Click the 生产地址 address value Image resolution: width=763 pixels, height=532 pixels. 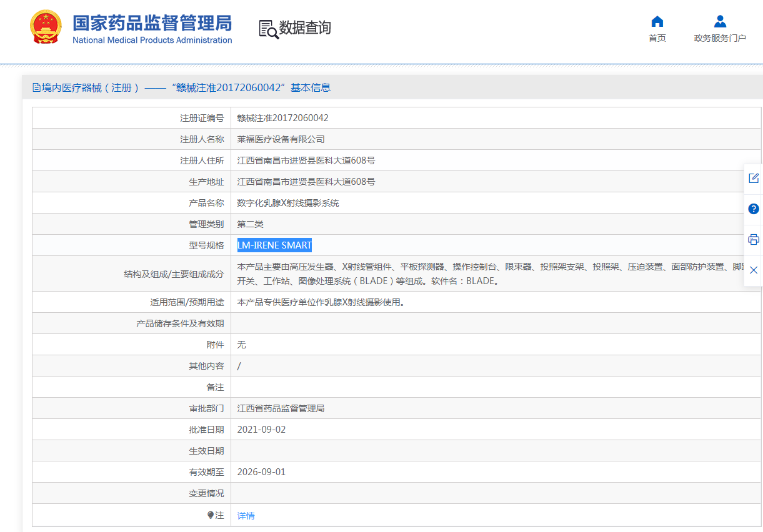(306, 182)
